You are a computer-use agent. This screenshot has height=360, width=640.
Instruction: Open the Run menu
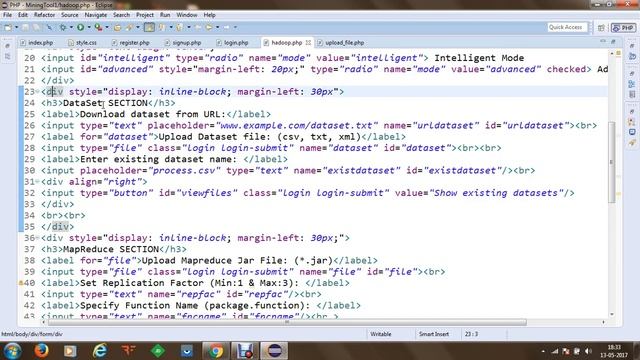[165, 15]
